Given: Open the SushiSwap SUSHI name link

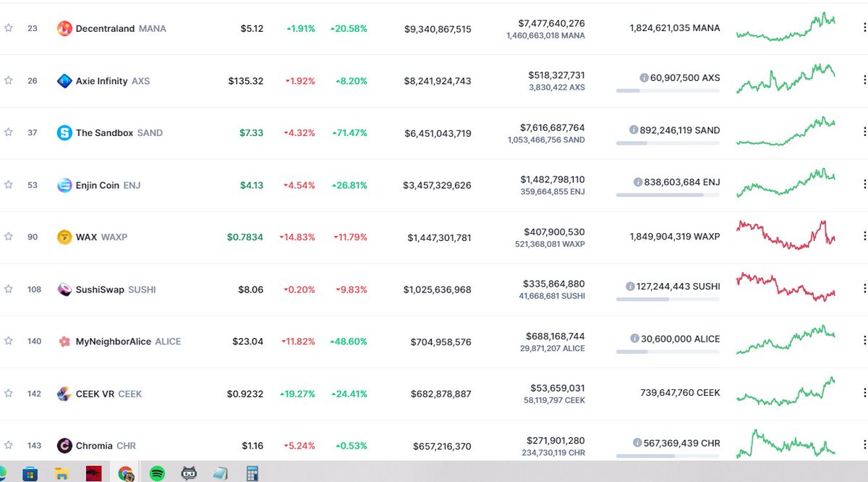Looking at the screenshot, I should click(x=116, y=289).
